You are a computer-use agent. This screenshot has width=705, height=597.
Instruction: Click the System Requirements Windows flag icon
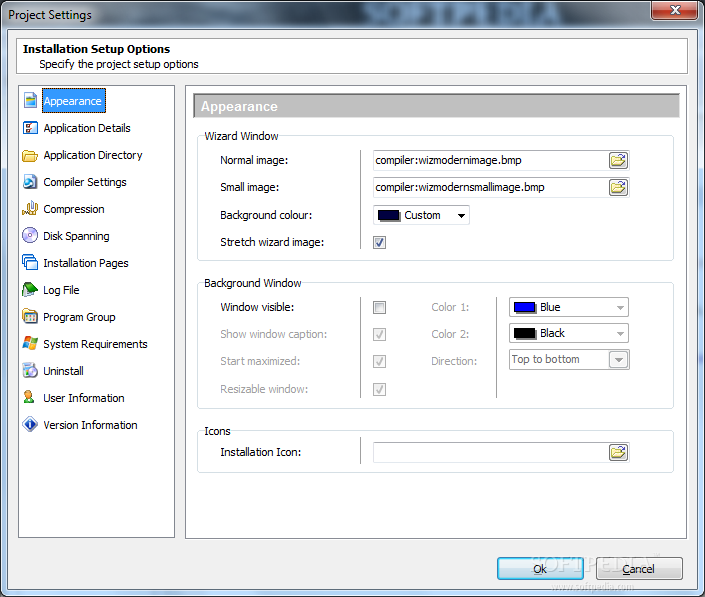coord(30,343)
